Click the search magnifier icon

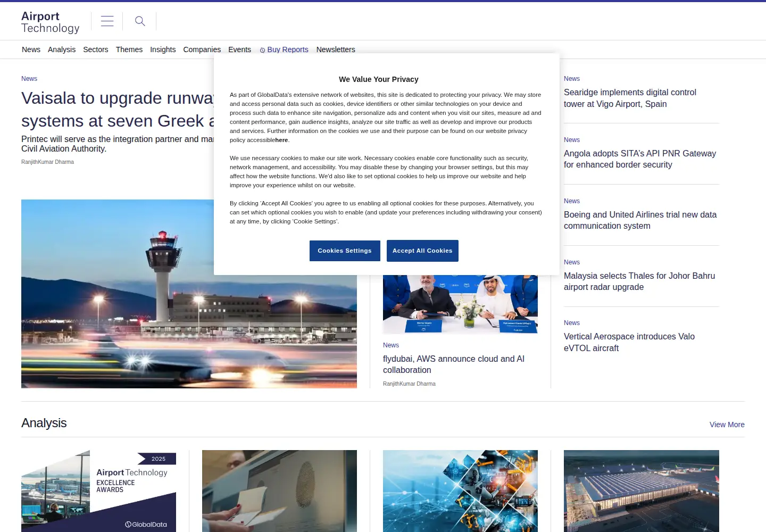[140, 21]
